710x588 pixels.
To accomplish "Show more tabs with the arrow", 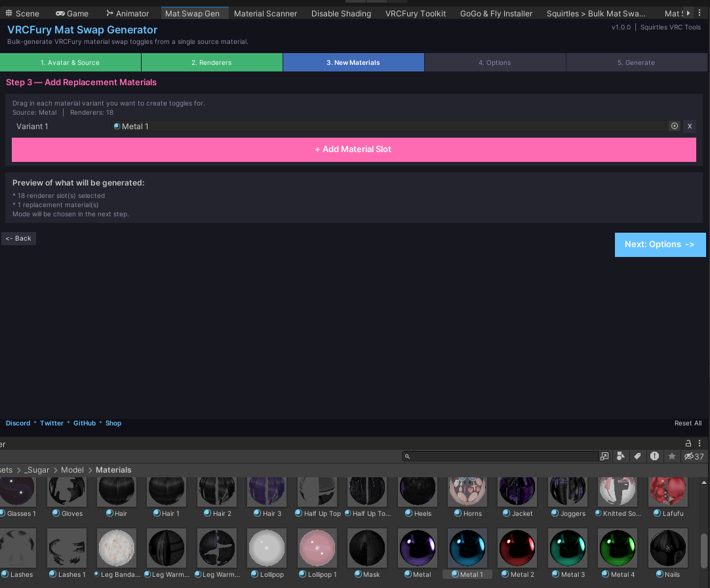I will pos(688,13).
